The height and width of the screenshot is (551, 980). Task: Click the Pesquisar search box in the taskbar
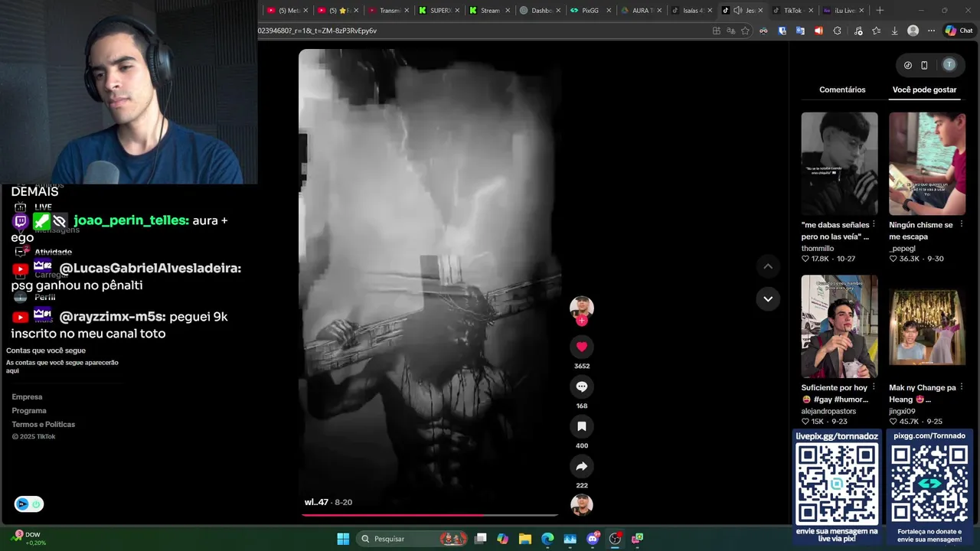[413, 539]
